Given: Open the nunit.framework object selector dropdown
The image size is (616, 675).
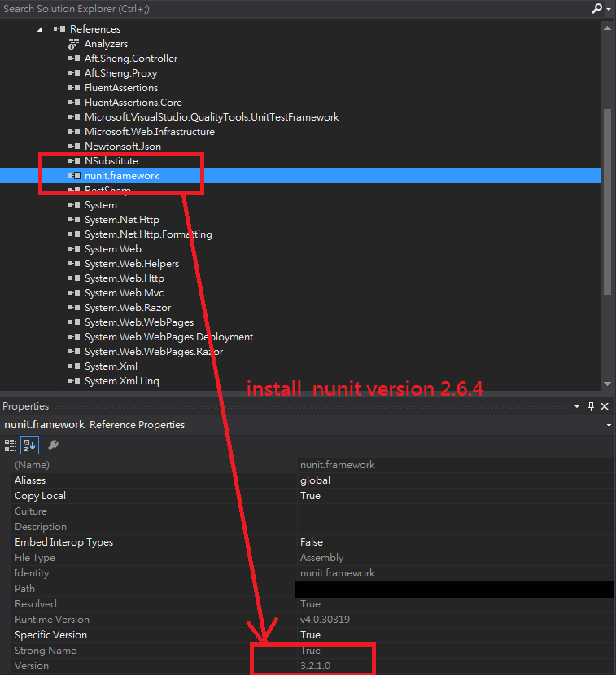Looking at the screenshot, I should coord(609,425).
